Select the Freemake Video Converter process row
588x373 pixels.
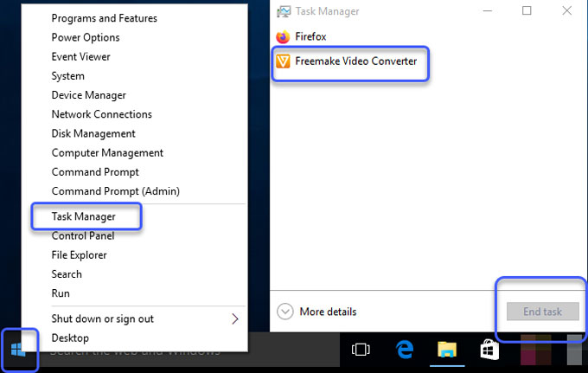pos(355,61)
